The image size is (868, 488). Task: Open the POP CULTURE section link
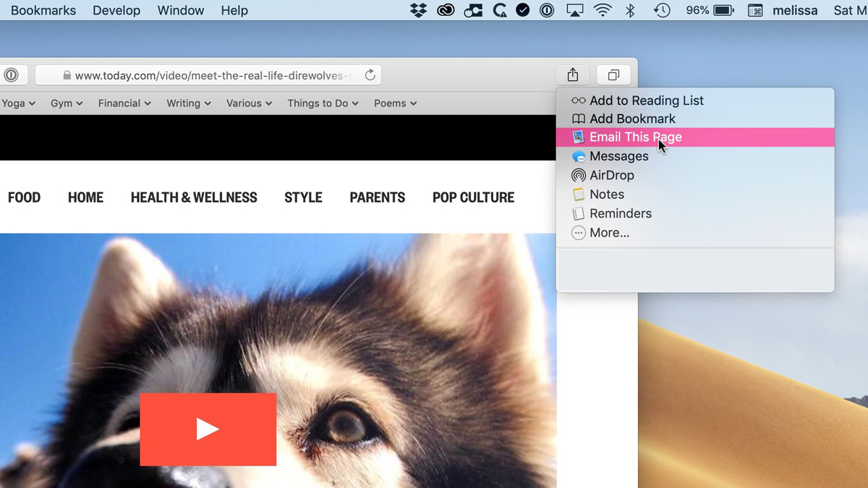473,197
